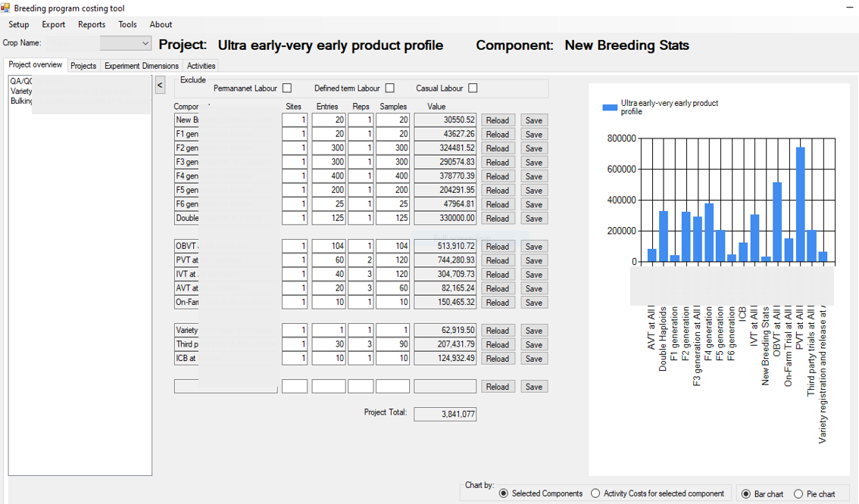Image resolution: width=859 pixels, height=504 pixels.
Task: Switch to the Projects tab
Action: pyautogui.click(x=83, y=66)
